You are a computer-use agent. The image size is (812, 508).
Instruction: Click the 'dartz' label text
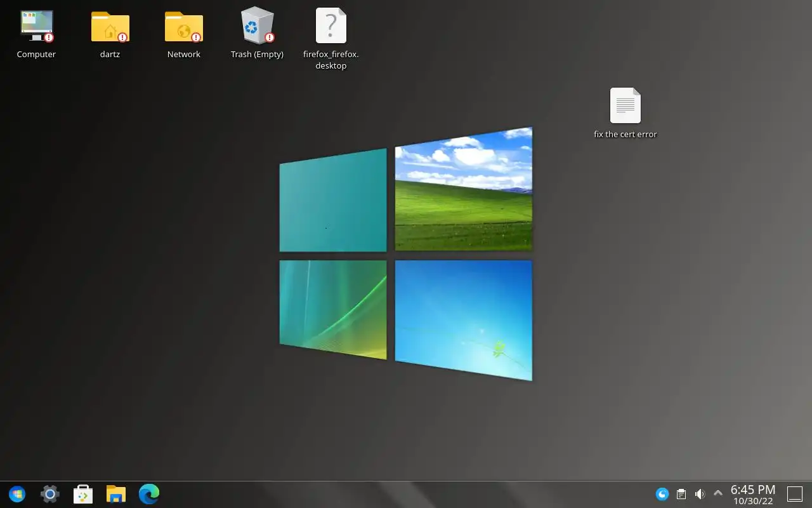(x=110, y=55)
